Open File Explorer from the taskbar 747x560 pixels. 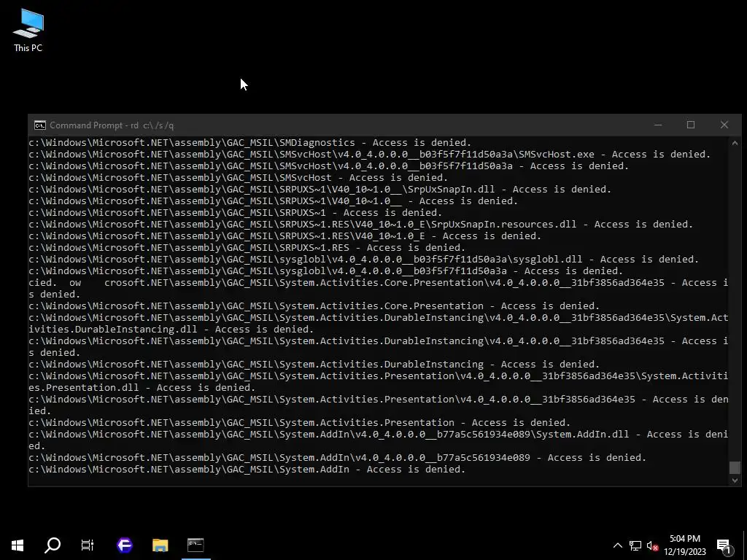pyautogui.click(x=160, y=545)
